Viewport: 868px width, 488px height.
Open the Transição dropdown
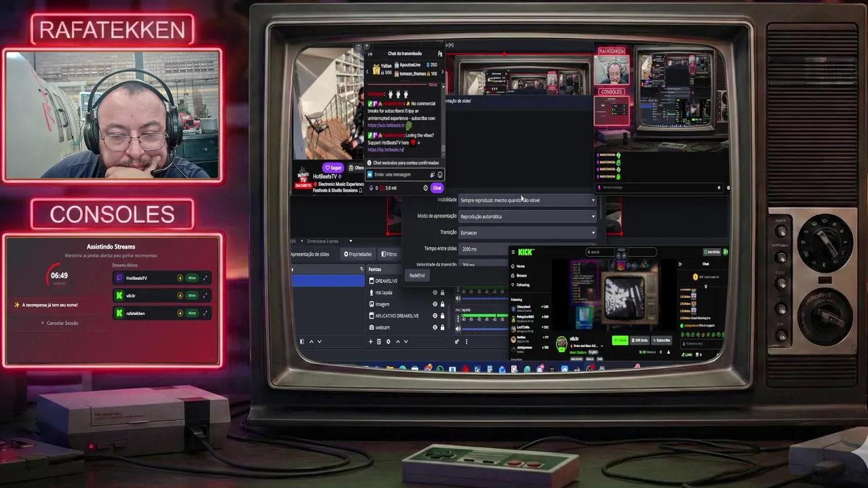click(x=527, y=232)
